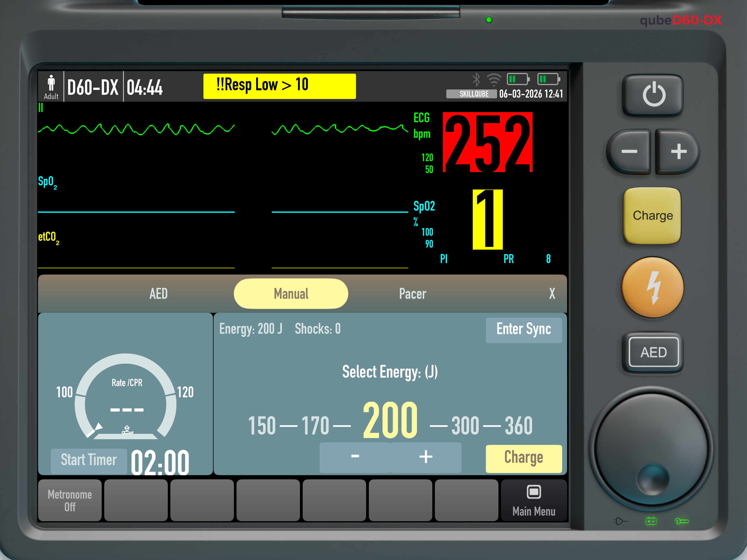Select the Adult patient type icon
Viewport: 747px width, 560px height.
coord(51,87)
